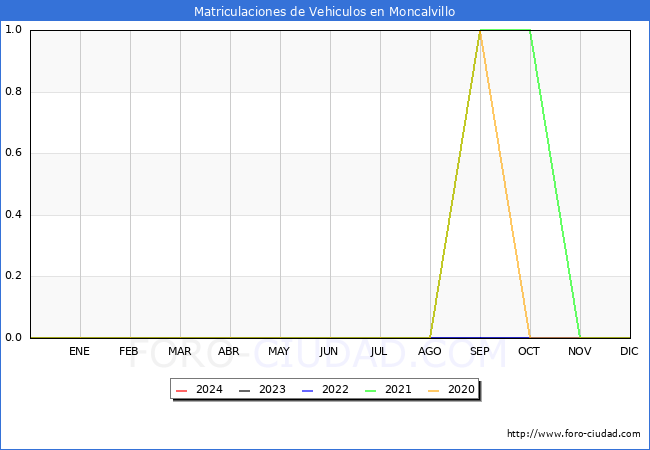Open the foro-ciudad.com URL link
Screen dimensions: 650x450
click(x=574, y=433)
